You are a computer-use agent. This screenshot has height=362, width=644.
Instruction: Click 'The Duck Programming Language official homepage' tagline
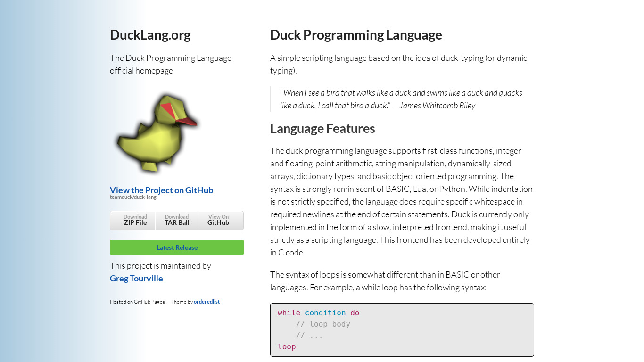[171, 64]
